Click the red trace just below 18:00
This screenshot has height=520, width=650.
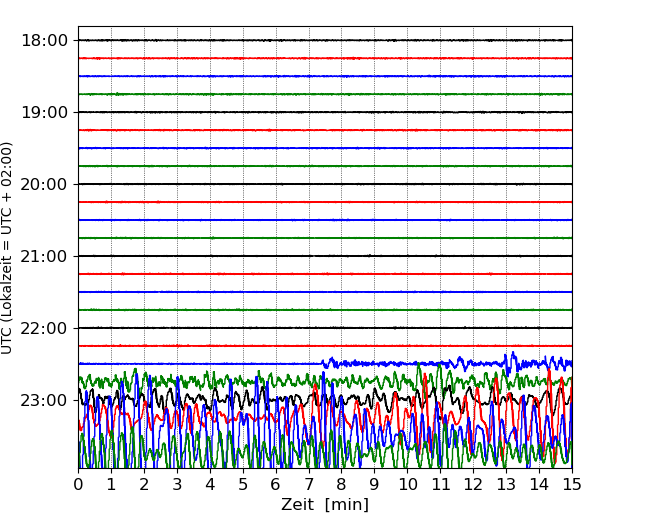[x=325, y=58]
